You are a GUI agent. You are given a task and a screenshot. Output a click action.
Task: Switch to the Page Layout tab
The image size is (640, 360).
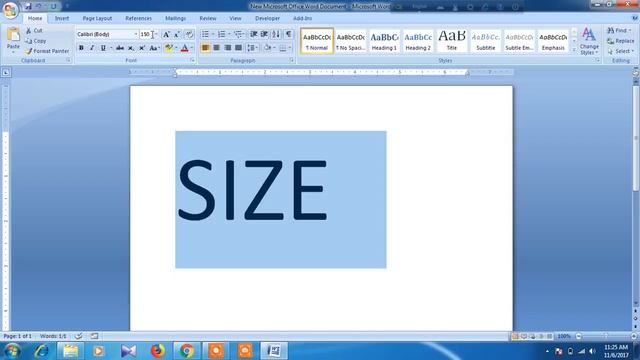tap(97, 18)
